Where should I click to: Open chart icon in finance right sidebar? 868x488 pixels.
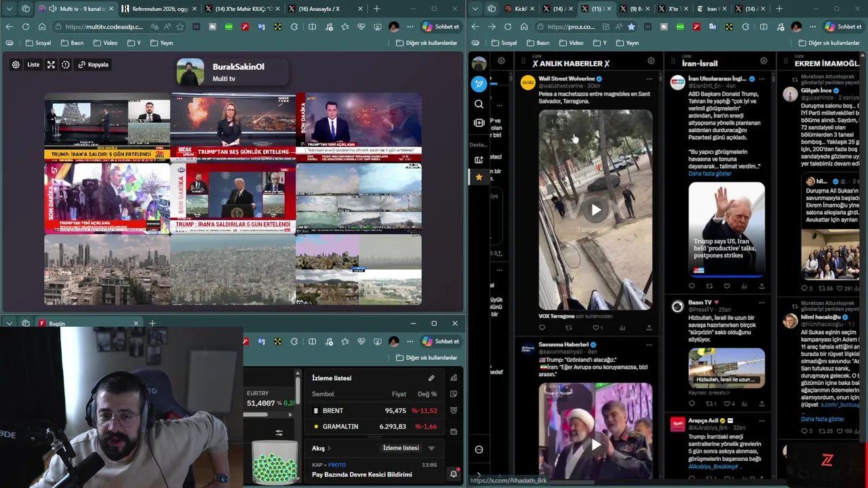click(x=454, y=378)
